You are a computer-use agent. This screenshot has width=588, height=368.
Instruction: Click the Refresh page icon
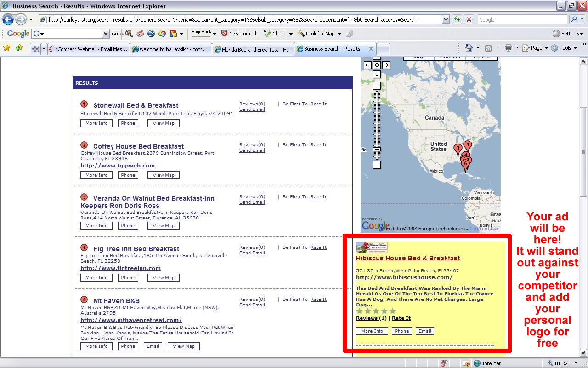click(x=457, y=20)
